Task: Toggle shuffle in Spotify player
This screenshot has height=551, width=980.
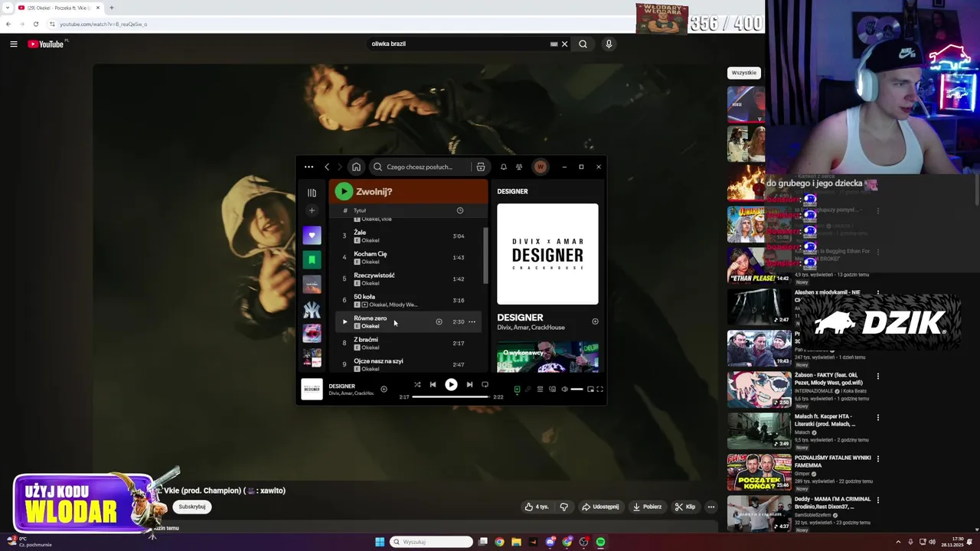Action: pos(417,384)
